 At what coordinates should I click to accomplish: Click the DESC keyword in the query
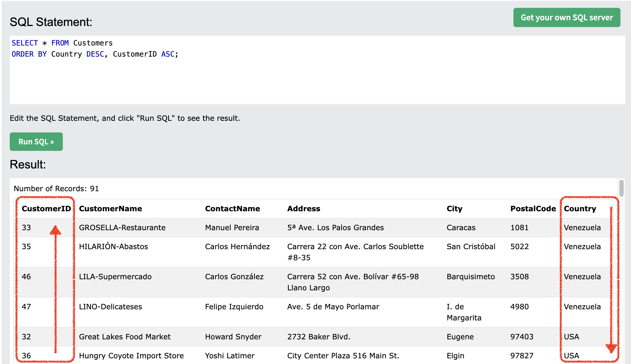95,54
